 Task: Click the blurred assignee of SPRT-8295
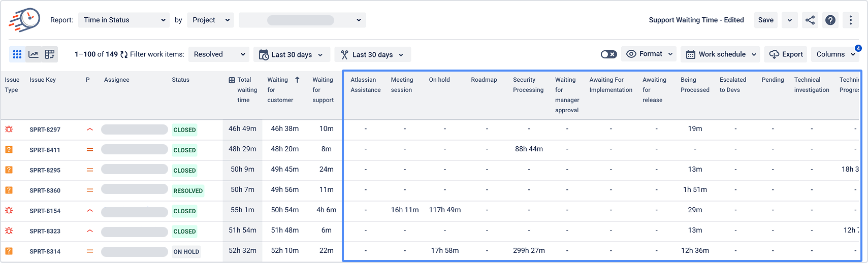[x=135, y=170]
